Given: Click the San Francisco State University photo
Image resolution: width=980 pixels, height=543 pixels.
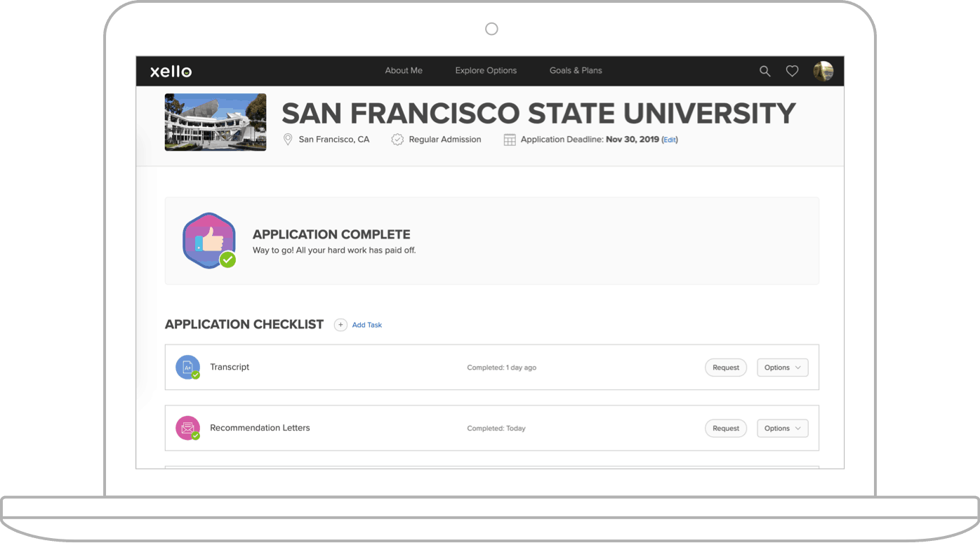Looking at the screenshot, I should click(x=216, y=122).
